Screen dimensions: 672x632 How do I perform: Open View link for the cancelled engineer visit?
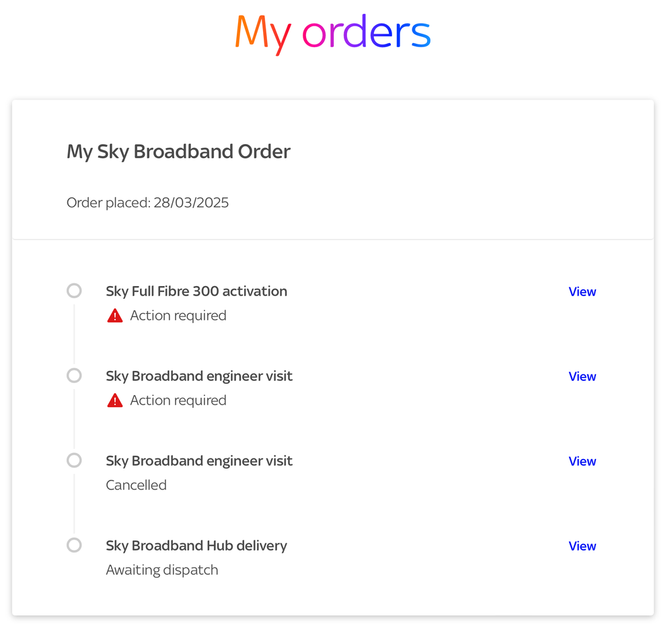click(582, 461)
